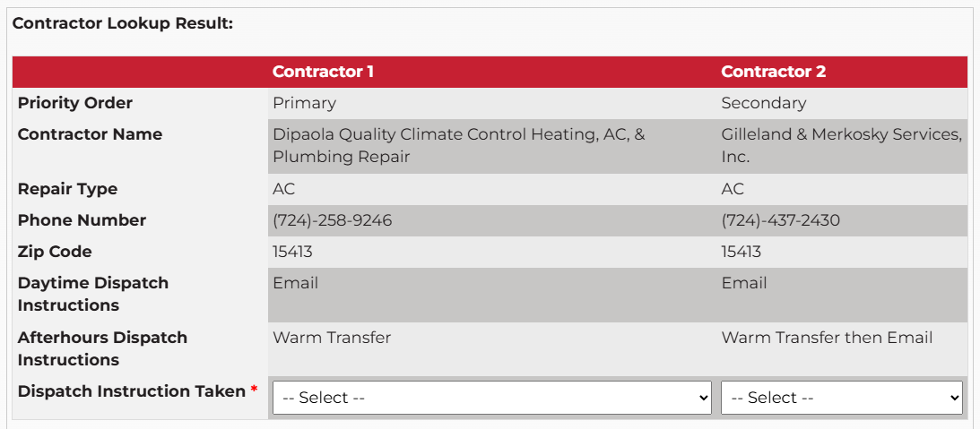Click the Contractor Lookup Result heading
Screen dimensions: 980x429
(x=123, y=23)
